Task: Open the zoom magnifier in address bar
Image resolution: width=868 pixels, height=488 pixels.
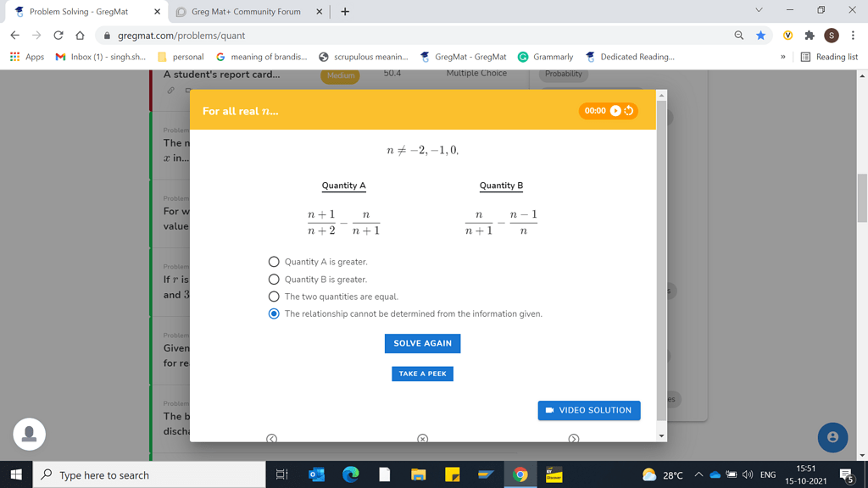Action: pyautogui.click(x=739, y=36)
